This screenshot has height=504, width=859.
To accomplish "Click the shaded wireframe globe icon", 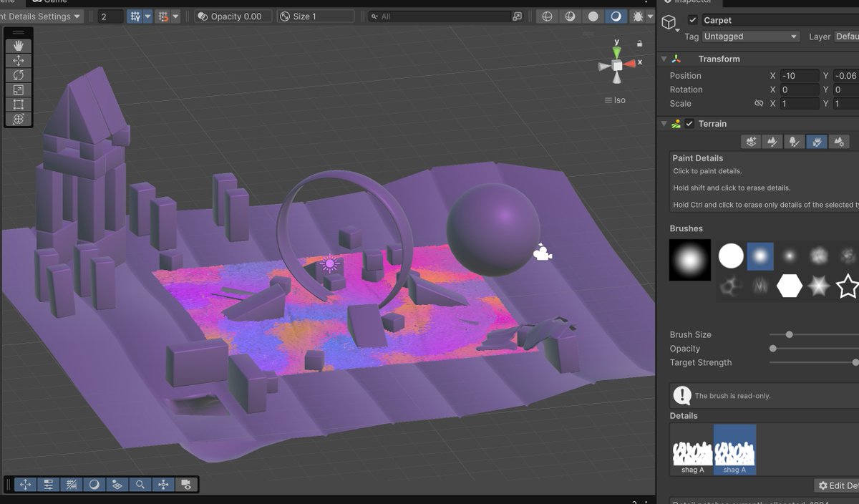I will click(x=571, y=16).
